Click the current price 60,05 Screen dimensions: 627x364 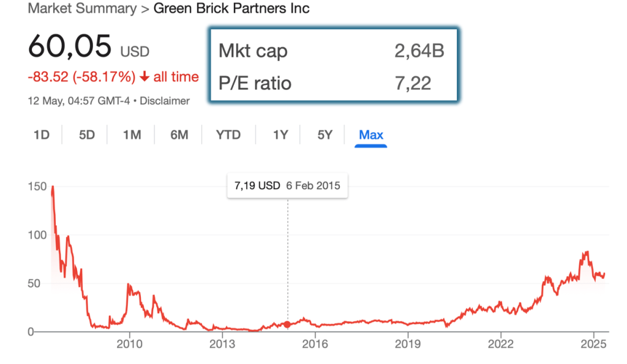(70, 47)
